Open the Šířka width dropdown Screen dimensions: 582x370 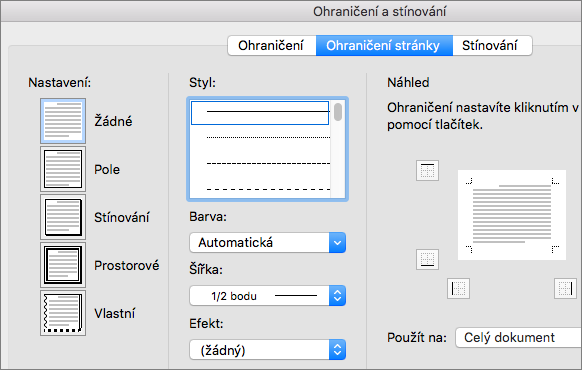[267, 296]
